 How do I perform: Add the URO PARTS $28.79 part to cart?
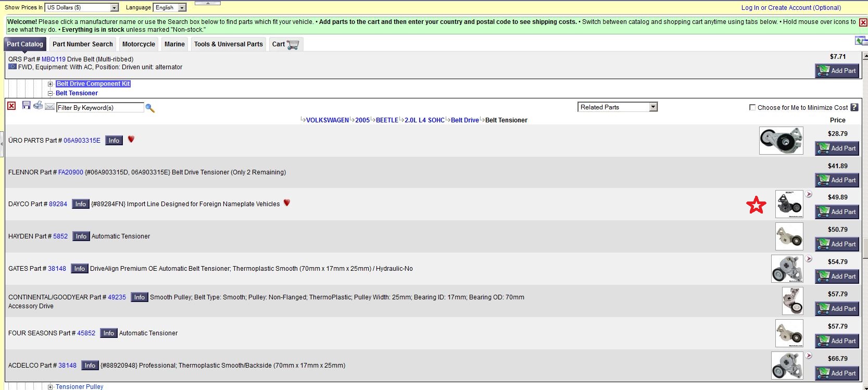[x=837, y=148]
